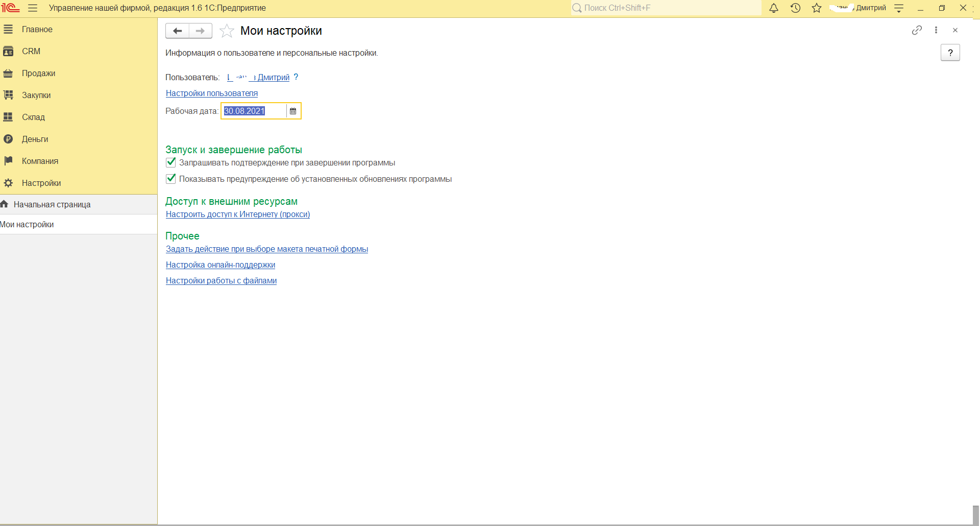980x526 pixels.
Task: Add Мои настройки to favorites star
Action: point(227,31)
